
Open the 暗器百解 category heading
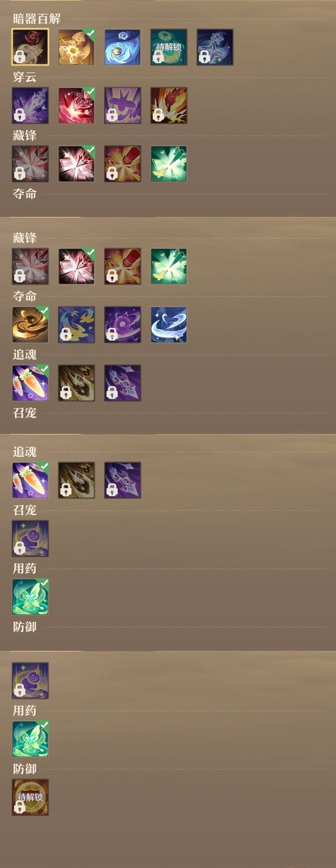(x=37, y=18)
